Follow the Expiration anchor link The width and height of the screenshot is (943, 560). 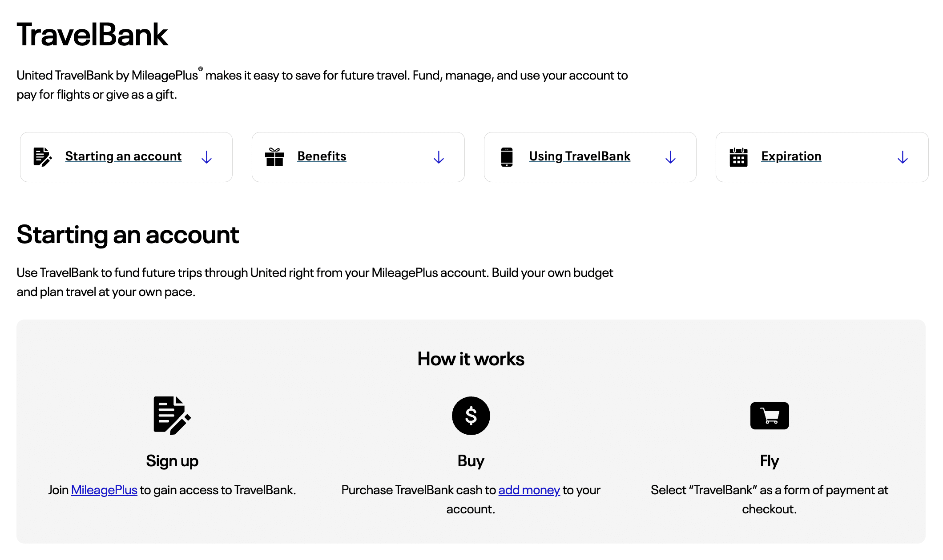791,156
